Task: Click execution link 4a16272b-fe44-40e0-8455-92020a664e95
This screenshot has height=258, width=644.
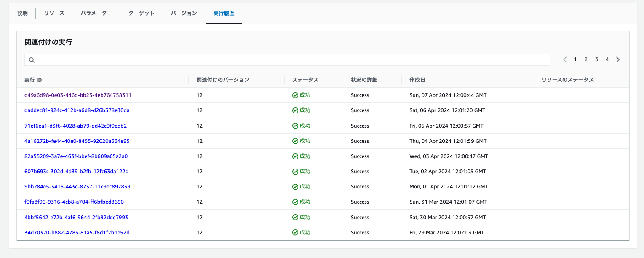Action: point(77,141)
